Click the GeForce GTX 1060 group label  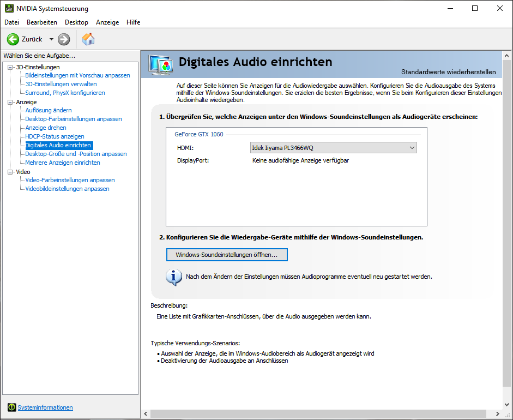[199, 134]
